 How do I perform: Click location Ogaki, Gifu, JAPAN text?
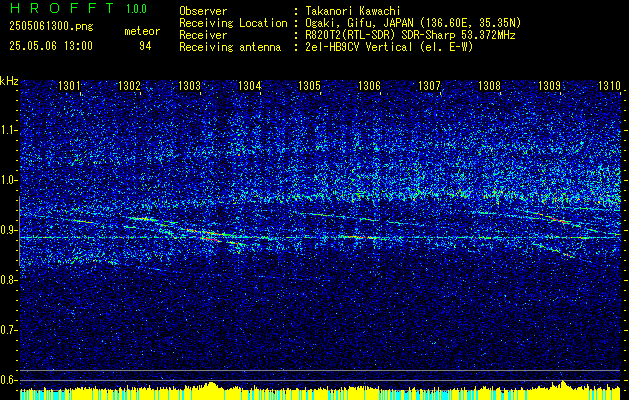[x=413, y=23]
